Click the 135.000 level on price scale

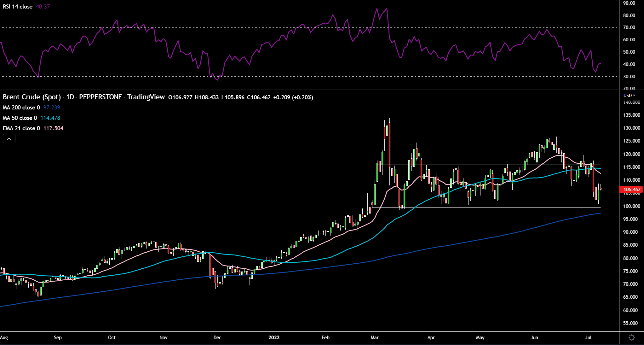pos(631,115)
